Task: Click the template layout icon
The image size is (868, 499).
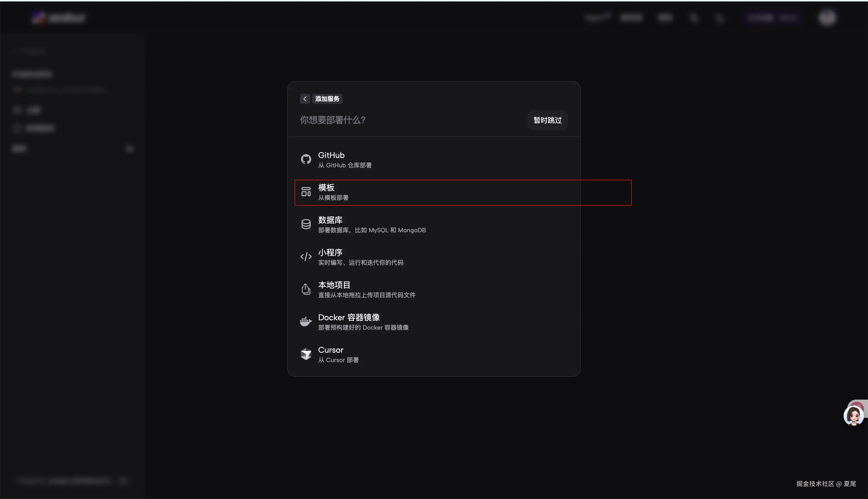Action: (x=306, y=192)
